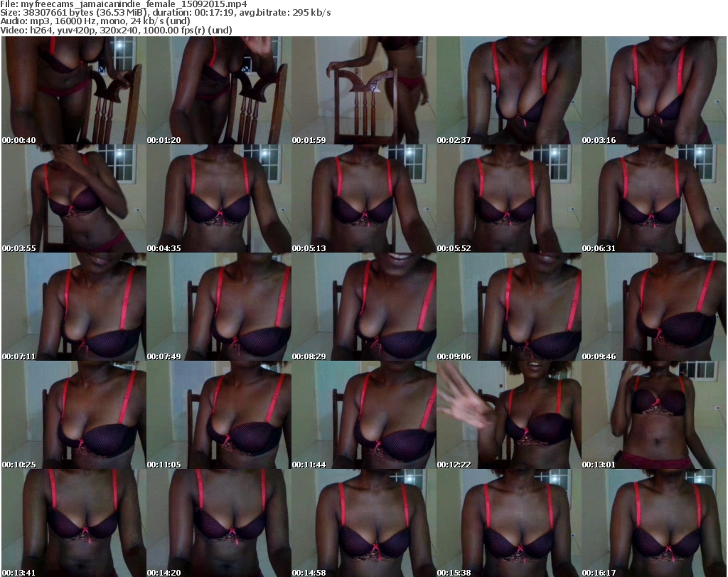Pick the frame timestamped 00:06:31
The height and width of the screenshot is (577, 728).
click(654, 198)
